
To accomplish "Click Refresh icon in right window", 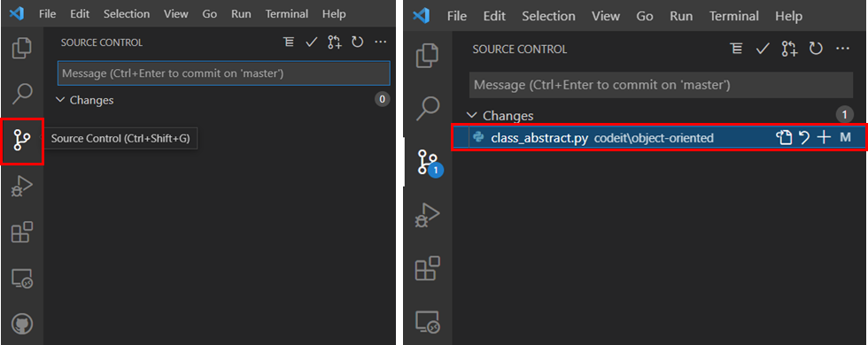I will [816, 50].
